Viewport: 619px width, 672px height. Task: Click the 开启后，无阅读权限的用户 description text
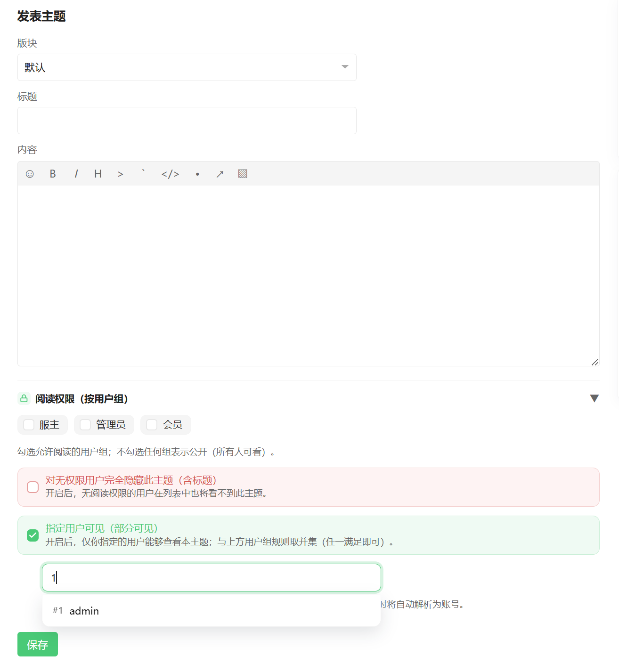pos(156,494)
